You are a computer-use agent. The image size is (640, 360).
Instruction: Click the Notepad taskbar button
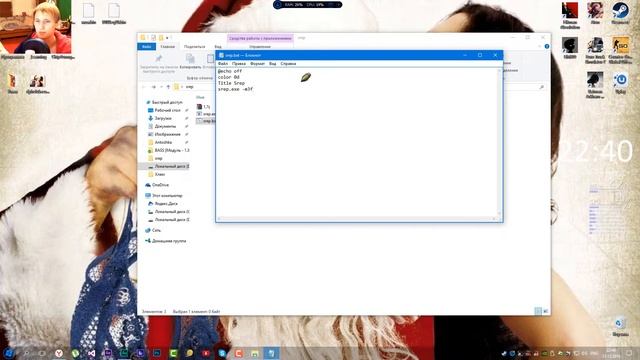coord(271,353)
